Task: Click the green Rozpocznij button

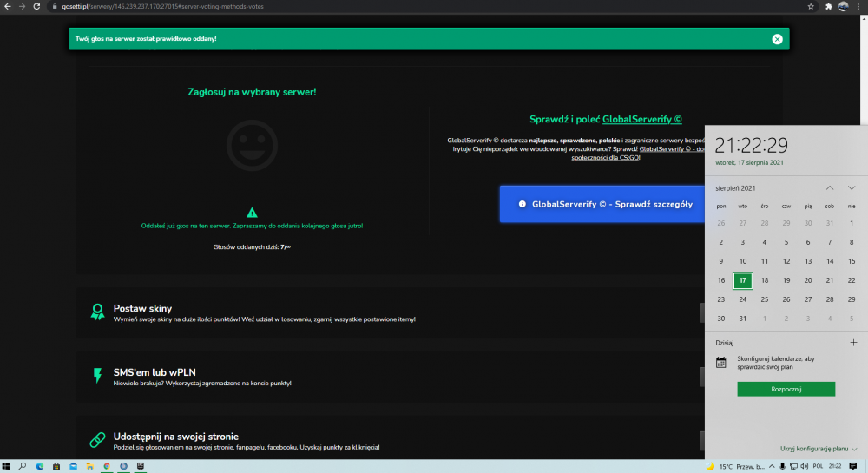Action: (x=786, y=389)
